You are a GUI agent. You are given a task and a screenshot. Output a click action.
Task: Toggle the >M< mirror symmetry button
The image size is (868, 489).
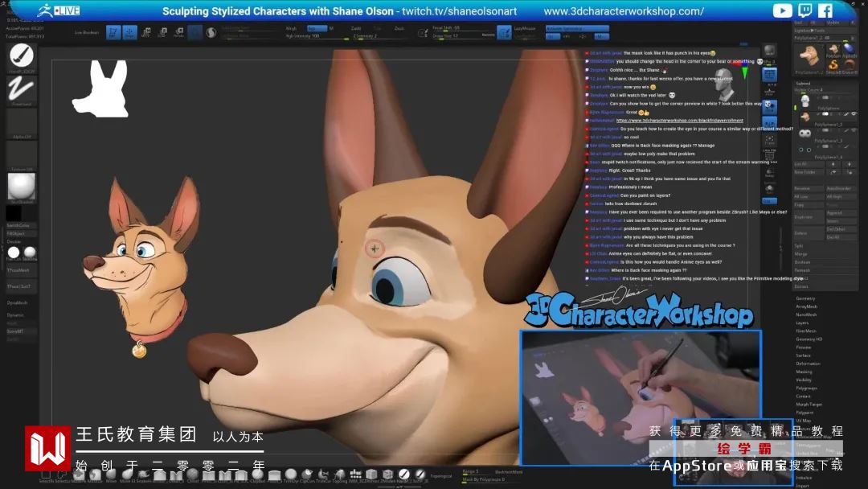(x=601, y=36)
